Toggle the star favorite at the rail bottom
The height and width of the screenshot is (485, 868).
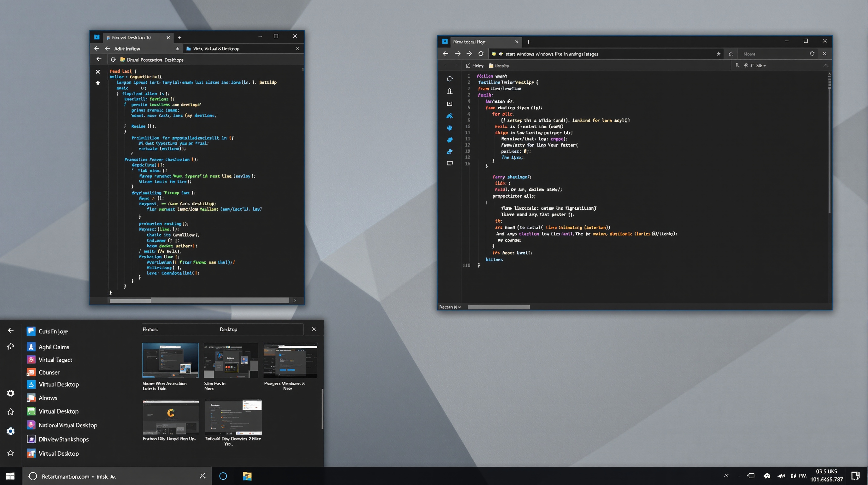10,453
